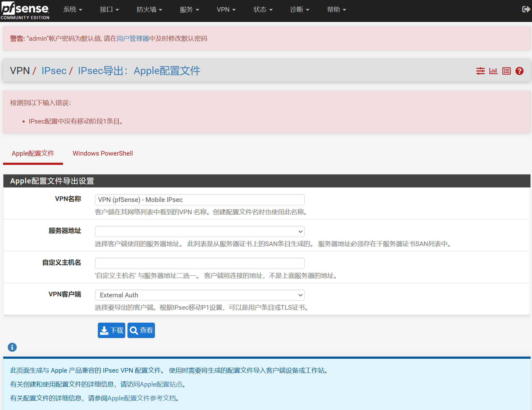The height and width of the screenshot is (410, 532).
Task: Open the VPN客户端 External Auth dropdown
Action: (x=199, y=295)
